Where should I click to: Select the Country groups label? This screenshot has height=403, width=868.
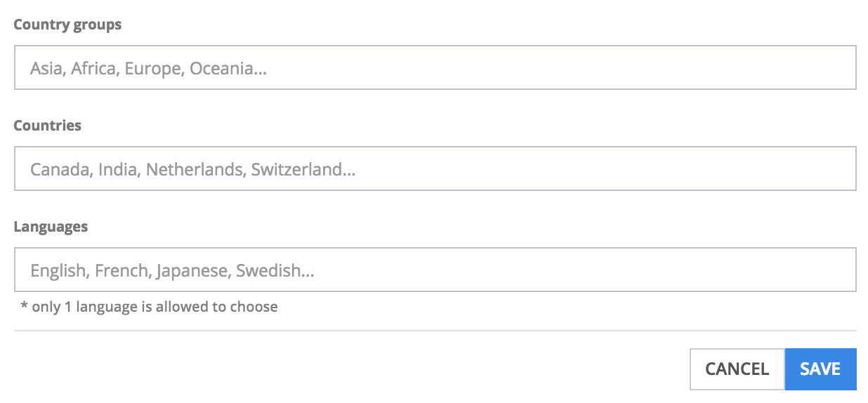pyautogui.click(x=67, y=25)
